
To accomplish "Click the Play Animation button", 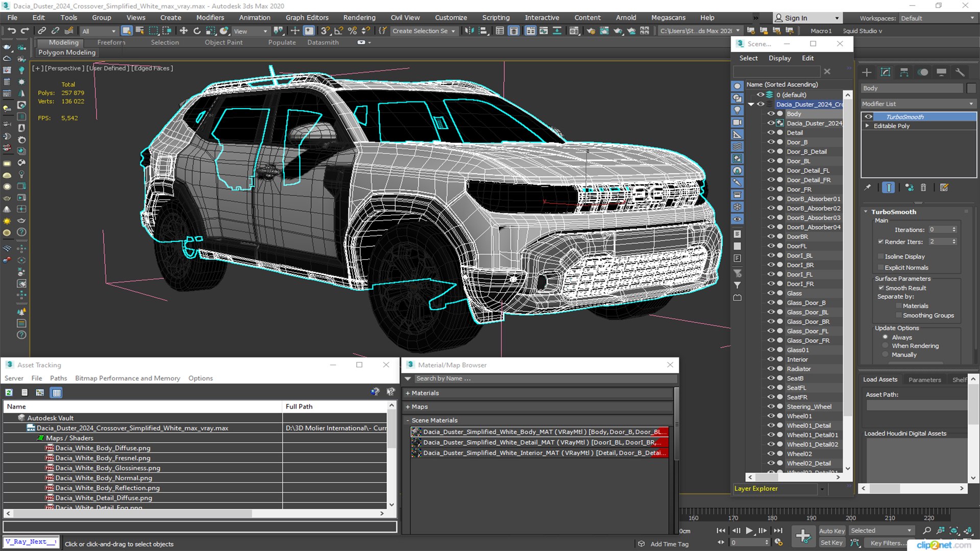I will (749, 531).
